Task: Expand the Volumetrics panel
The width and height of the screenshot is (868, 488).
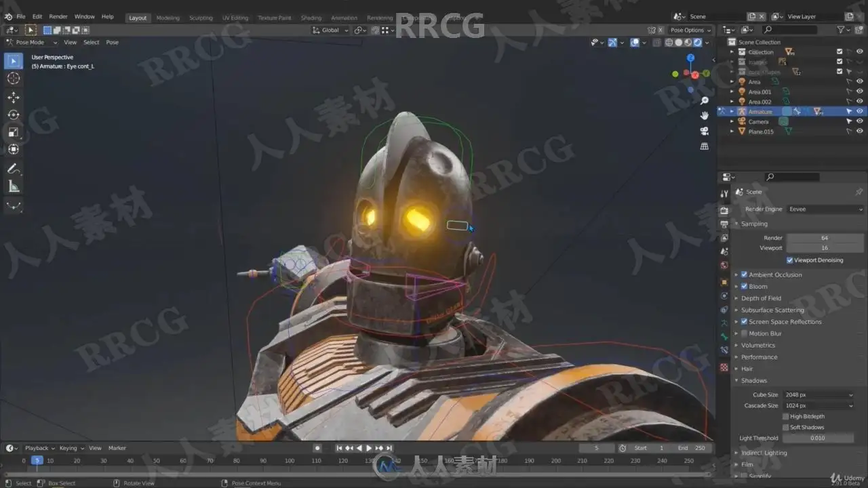Action: (758, 345)
